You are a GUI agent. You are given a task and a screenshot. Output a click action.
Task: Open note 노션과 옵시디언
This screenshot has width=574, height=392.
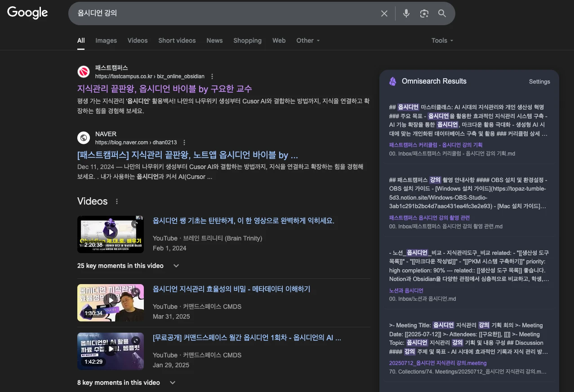406,290
